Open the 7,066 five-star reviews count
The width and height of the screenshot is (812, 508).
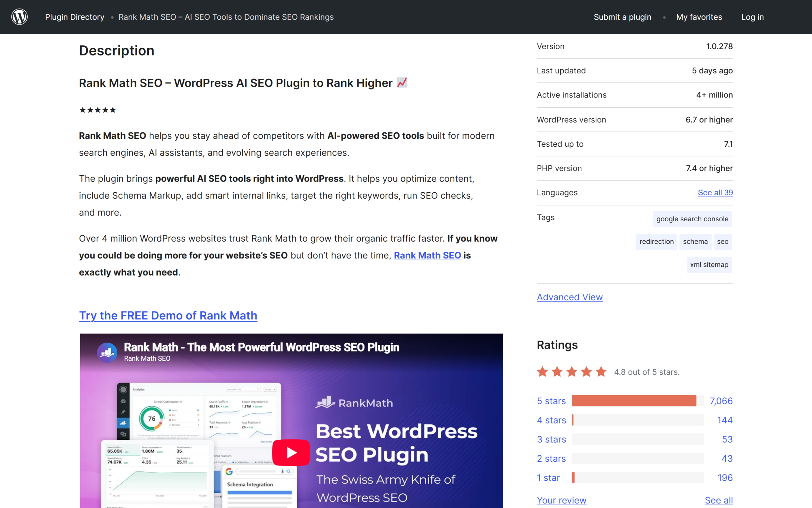click(x=721, y=401)
